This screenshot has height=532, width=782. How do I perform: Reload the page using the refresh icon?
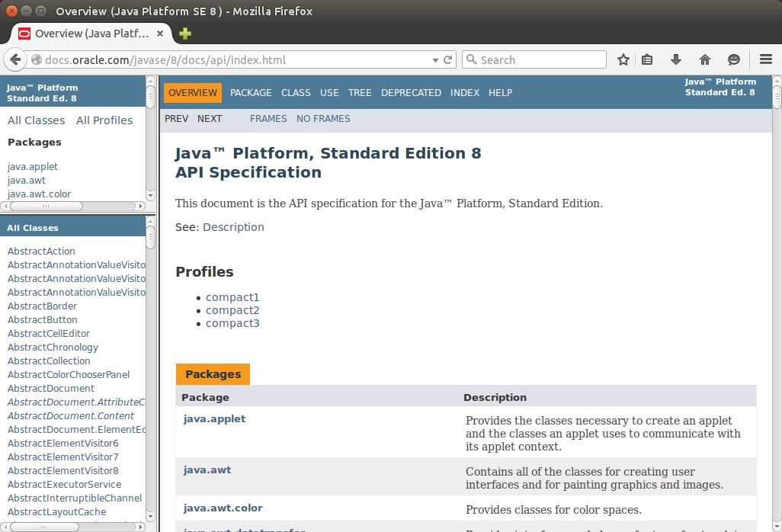coord(448,59)
